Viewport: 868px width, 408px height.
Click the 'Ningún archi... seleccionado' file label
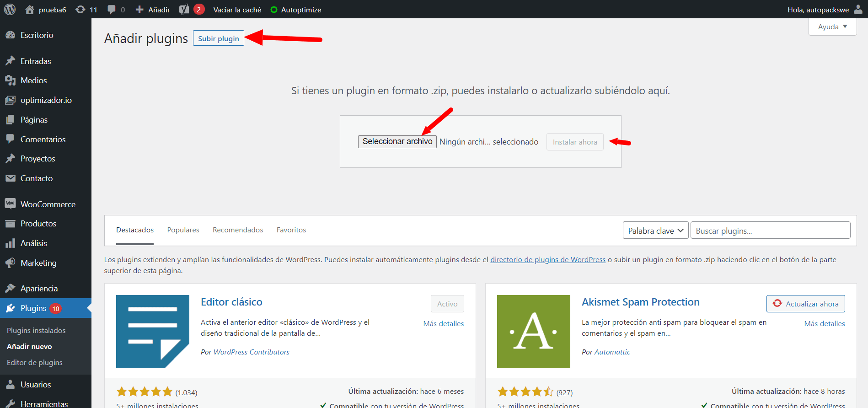coord(489,142)
